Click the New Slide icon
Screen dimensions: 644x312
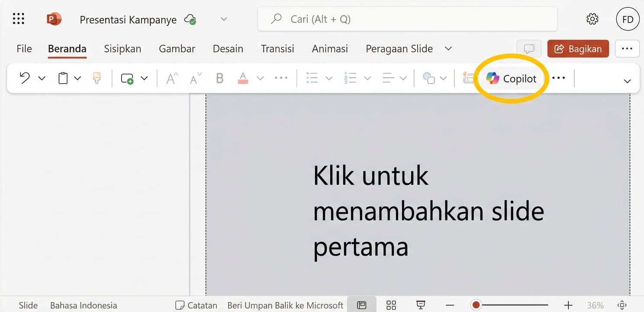127,78
